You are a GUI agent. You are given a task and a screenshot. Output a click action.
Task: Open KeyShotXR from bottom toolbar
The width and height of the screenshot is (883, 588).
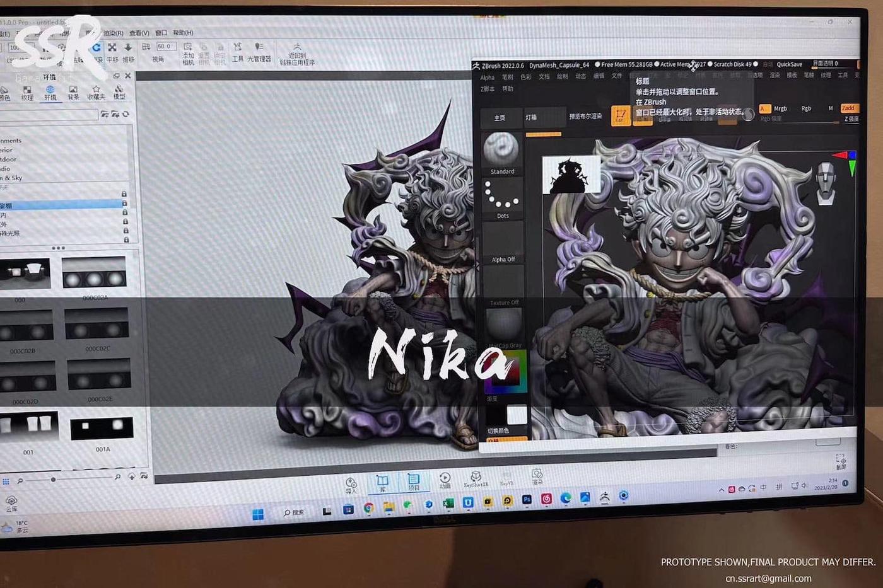point(476,480)
